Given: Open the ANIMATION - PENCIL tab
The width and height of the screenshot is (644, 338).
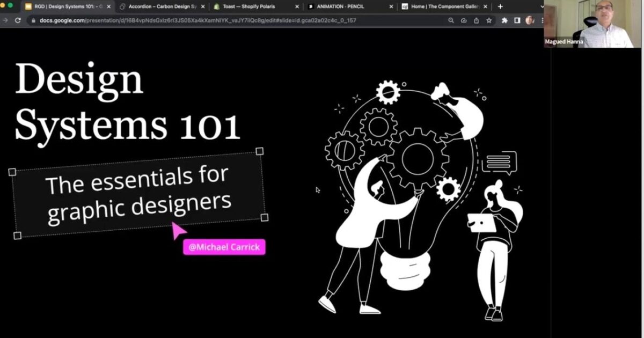Looking at the screenshot, I should pyautogui.click(x=350, y=6).
